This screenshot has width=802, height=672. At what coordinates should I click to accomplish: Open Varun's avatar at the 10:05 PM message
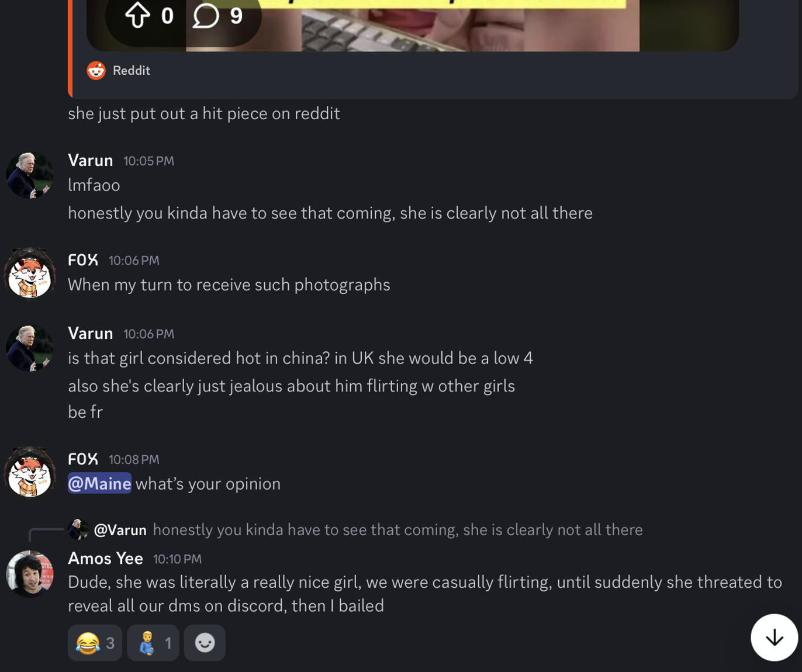tap(30, 175)
